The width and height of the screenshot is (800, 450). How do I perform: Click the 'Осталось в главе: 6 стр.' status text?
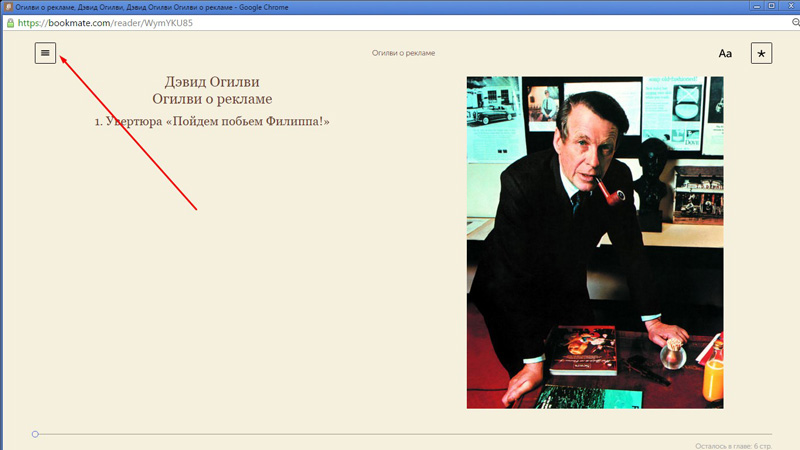point(733,446)
